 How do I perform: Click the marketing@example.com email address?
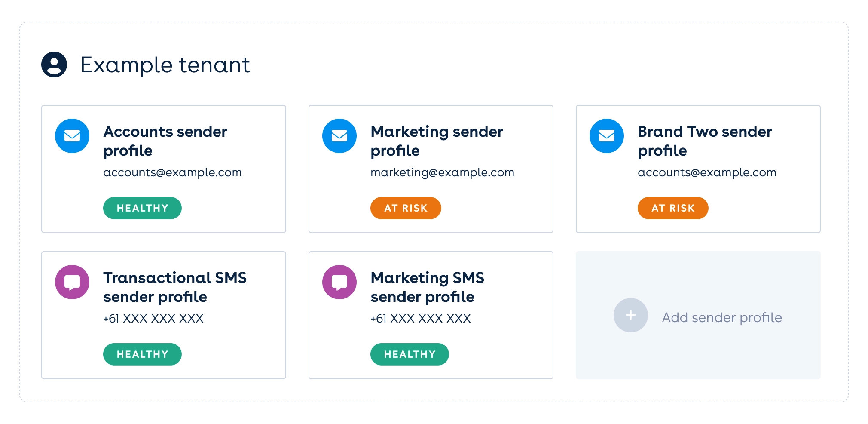442,172
